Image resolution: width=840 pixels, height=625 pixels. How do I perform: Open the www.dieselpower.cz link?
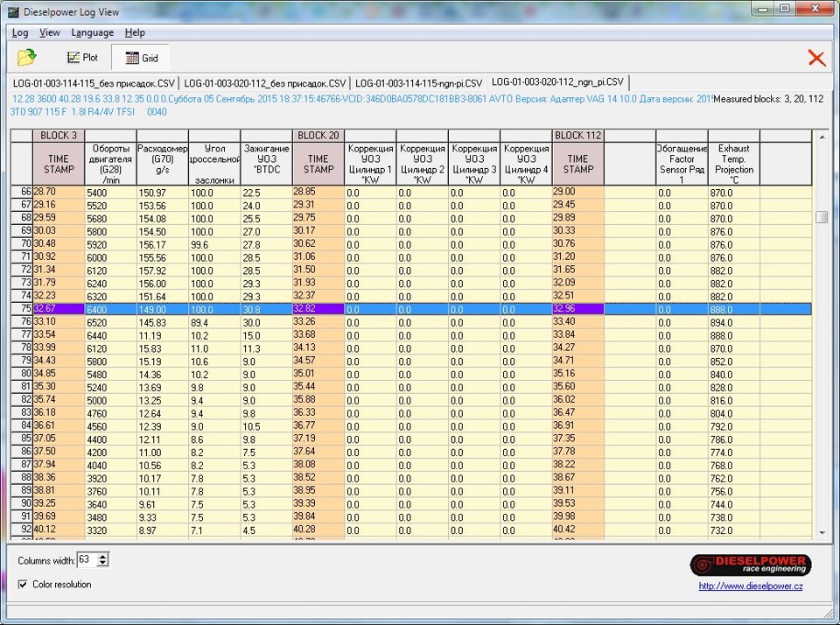[750, 586]
